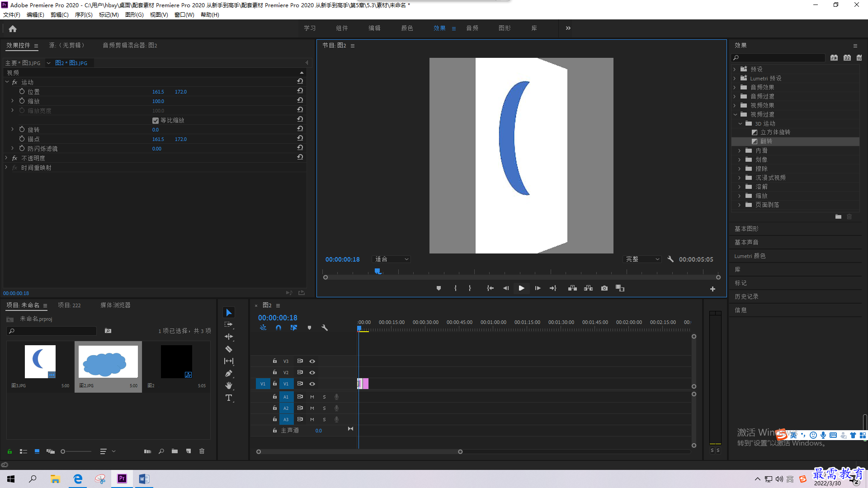868x488 pixels.
Task: Select the Track Select Forward tool
Action: coord(229,325)
